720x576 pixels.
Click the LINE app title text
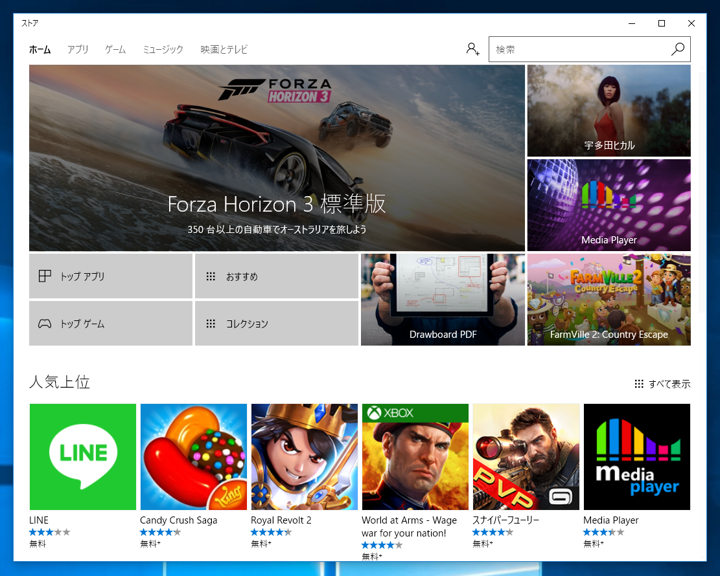pos(39,520)
